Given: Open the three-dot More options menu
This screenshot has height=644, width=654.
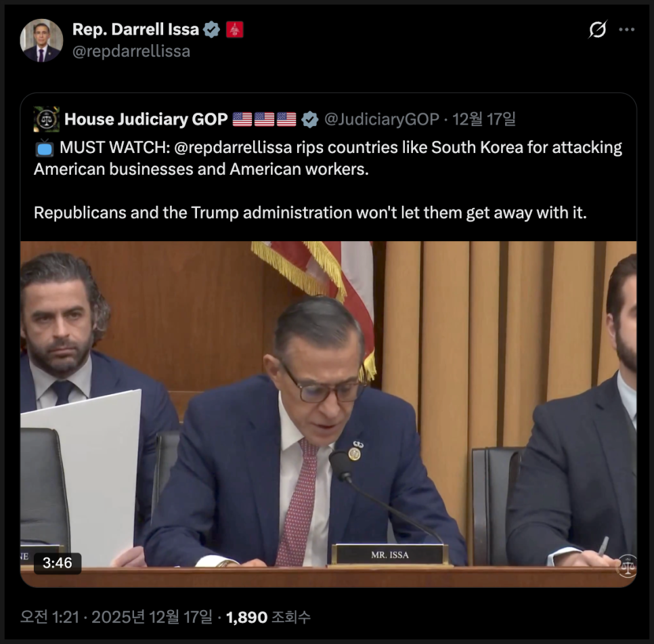Looking at the screenshot, I should pyautogui.click(x=627, y=30).
